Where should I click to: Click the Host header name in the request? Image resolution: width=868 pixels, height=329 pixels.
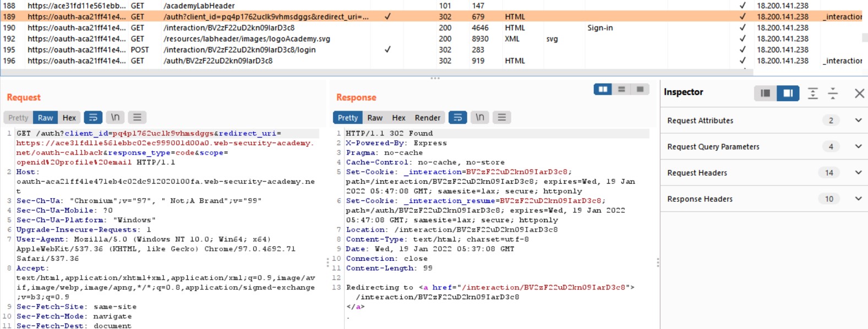coord(28,172)
